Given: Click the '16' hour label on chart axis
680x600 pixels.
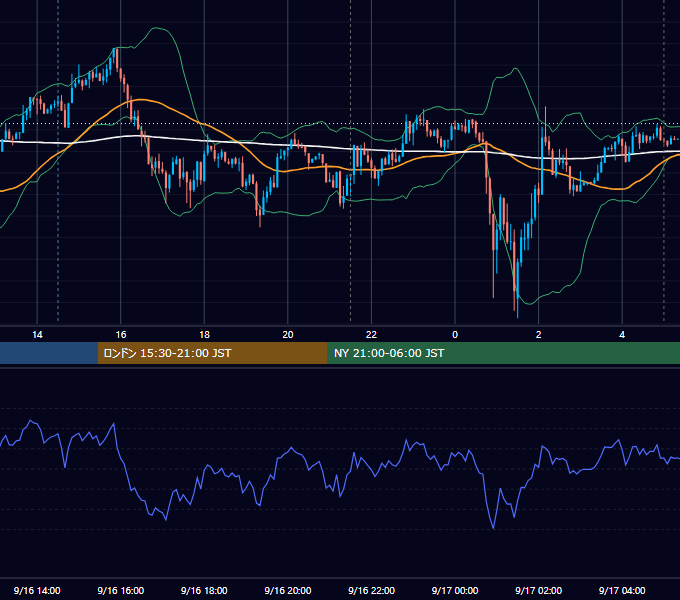Looking at the screenshot, I should tap(121, 335).
